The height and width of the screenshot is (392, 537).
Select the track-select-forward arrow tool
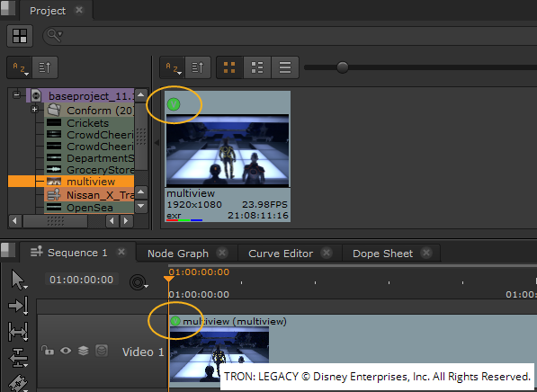point(18,306)
